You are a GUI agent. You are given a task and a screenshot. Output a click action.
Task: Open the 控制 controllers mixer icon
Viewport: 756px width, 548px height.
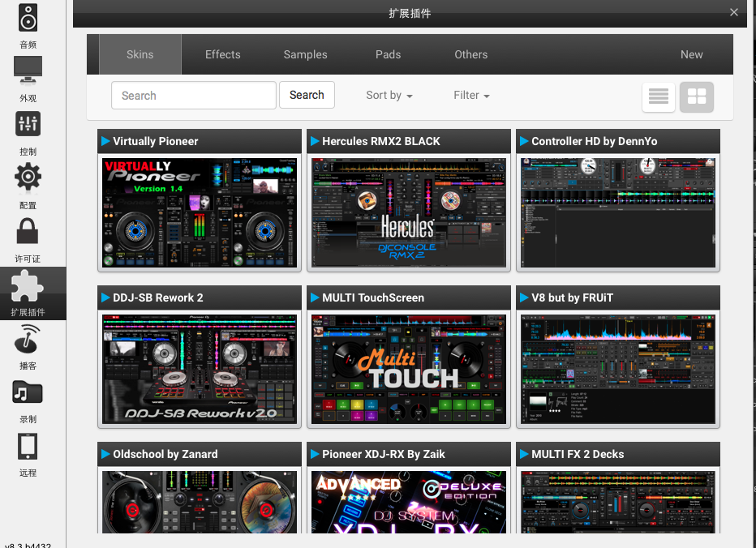point(28,124)
